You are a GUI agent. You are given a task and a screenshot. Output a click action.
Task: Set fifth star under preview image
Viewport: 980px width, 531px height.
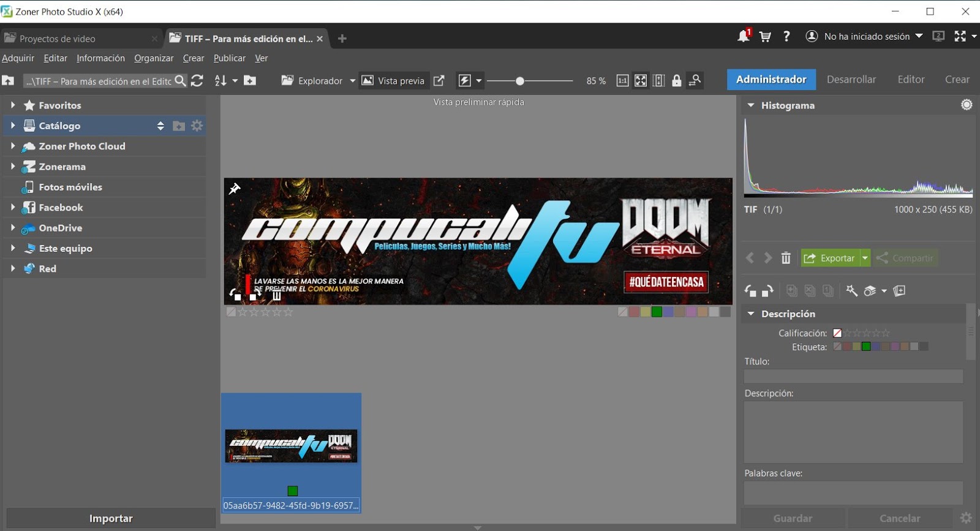(x=288, y=312)
